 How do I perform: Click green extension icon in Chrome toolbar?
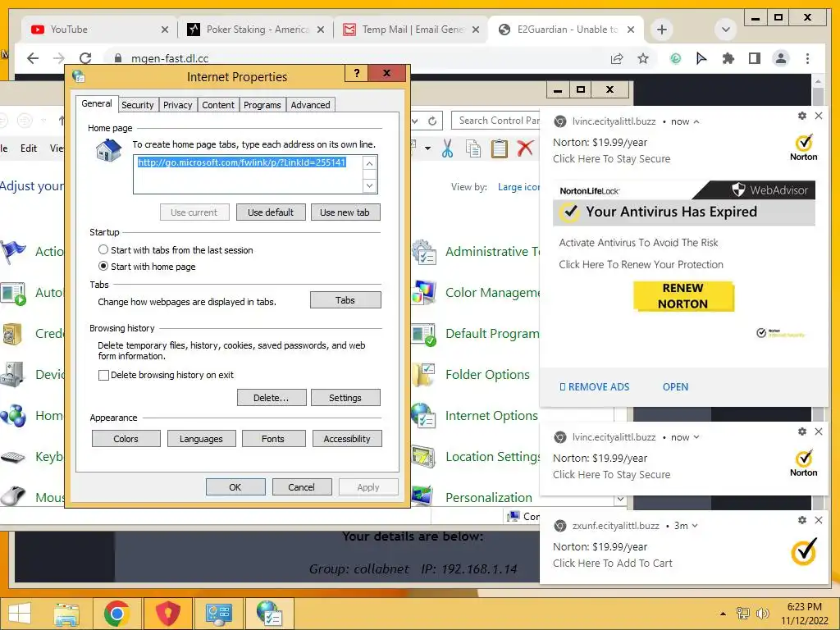676,58
